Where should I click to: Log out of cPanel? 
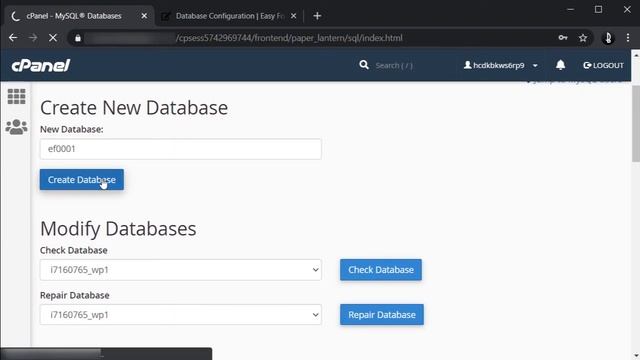pyautogui.click(x=603, y=65)
